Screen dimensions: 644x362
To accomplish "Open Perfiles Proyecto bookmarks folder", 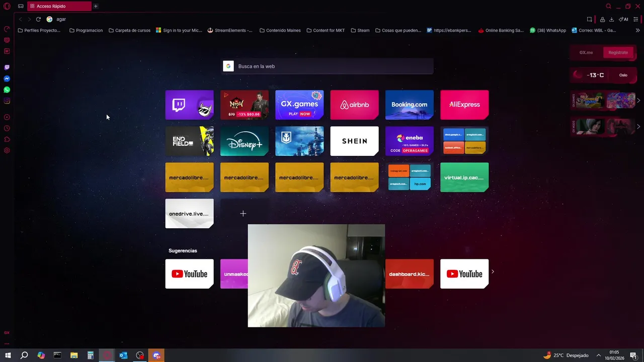I will 39,30.
